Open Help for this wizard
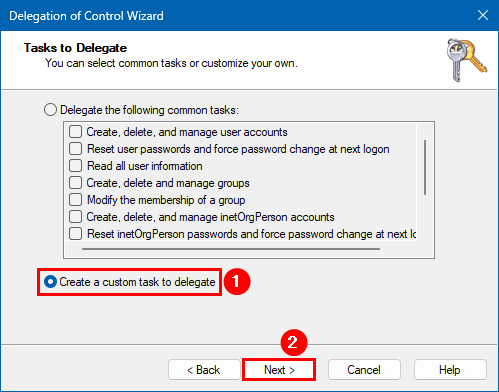This screenshot has width=499, height=392. (x=450, y=370)
